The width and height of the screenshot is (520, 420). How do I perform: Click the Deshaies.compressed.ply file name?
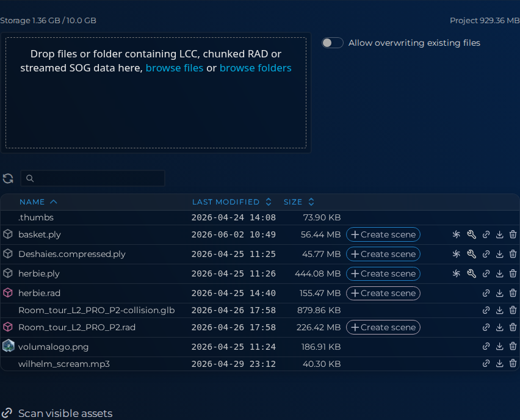72,254
